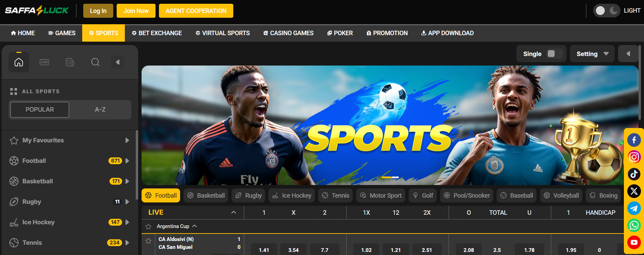Expand My Favourites arrow

coord(127,140)
